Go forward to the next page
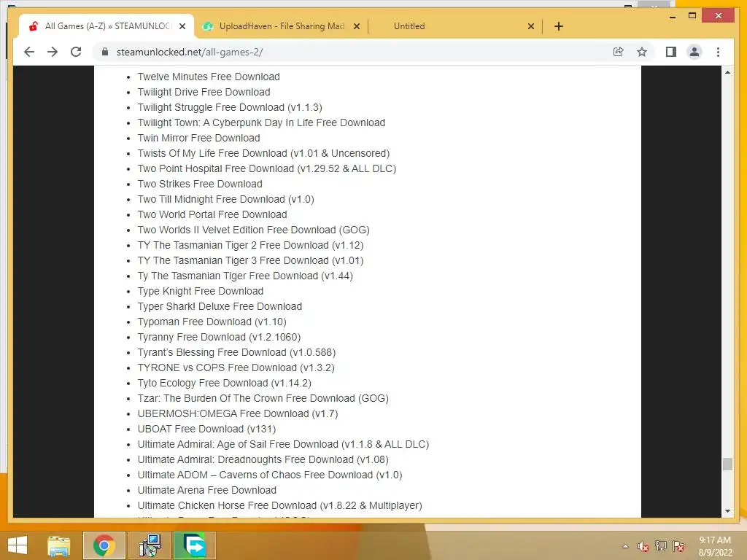The width and height of the screenshot is (747, 560). (53, 52)
